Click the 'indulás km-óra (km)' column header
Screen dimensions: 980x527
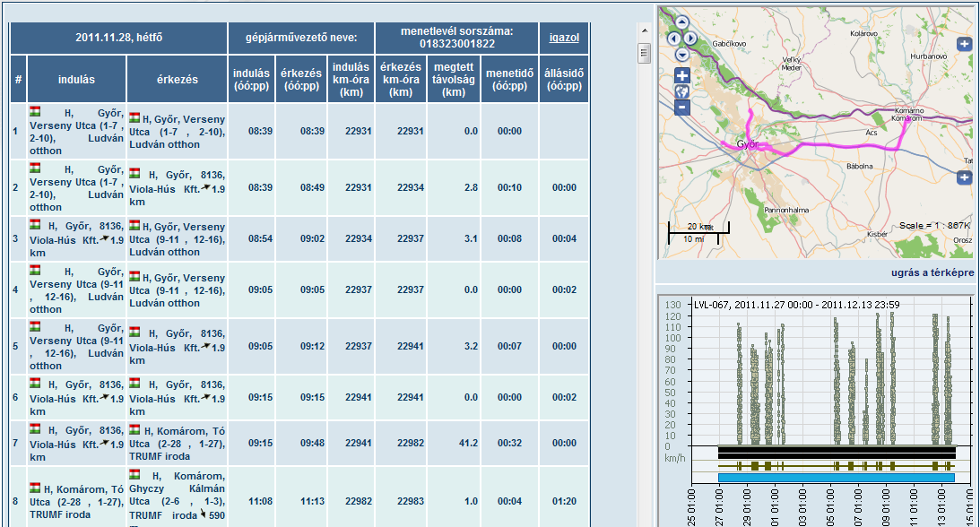tap(351, 79)
